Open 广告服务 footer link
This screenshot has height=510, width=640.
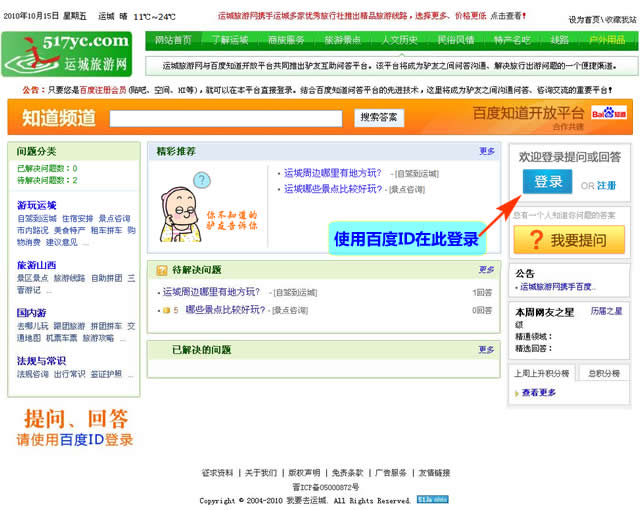[x=391, y=473]
